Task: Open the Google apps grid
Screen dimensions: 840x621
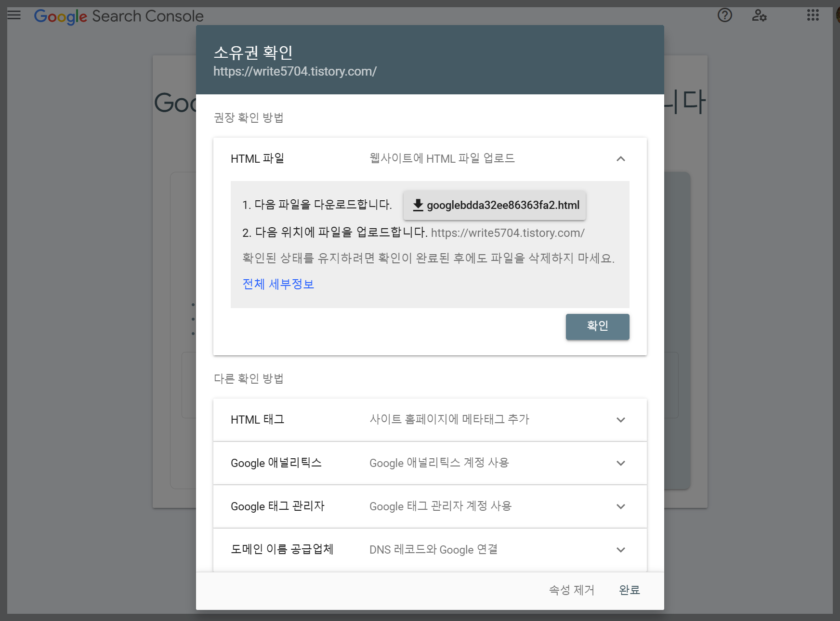Action: coord(813,15)
